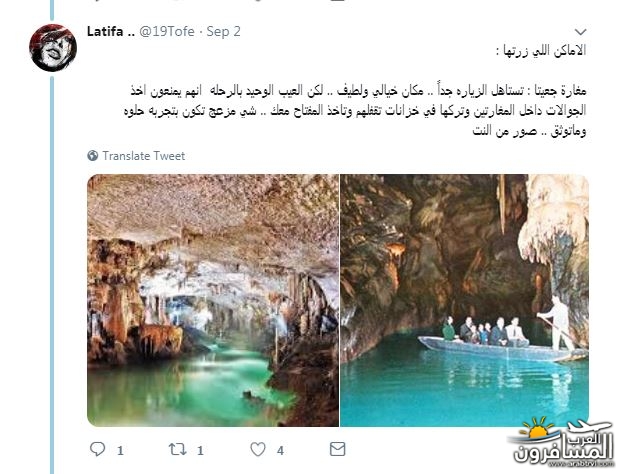Open the Sep 2 timestamp permalink
621x474 pixels.
click(223, 31)
